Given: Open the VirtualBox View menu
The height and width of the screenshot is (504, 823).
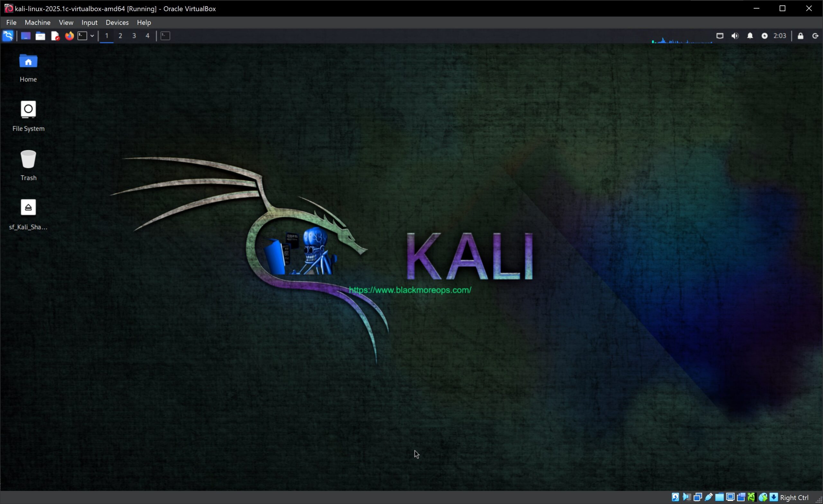Looking at the screenshot, I should pyautogui.click(x=66, y=22).
